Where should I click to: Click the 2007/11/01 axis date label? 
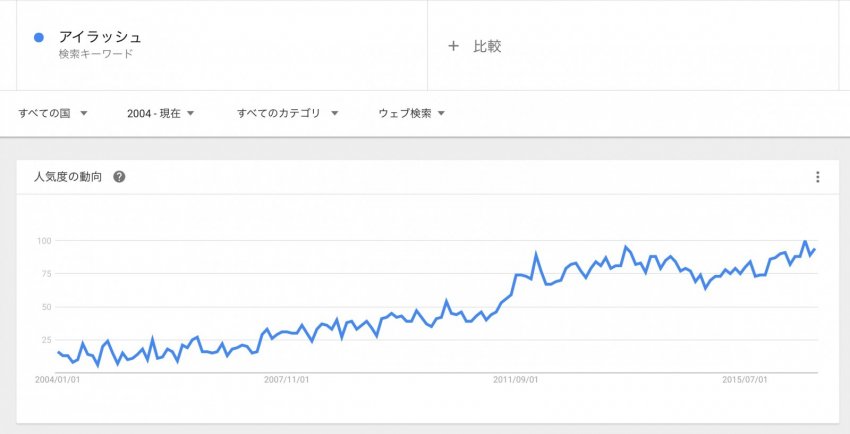[287, 380]
